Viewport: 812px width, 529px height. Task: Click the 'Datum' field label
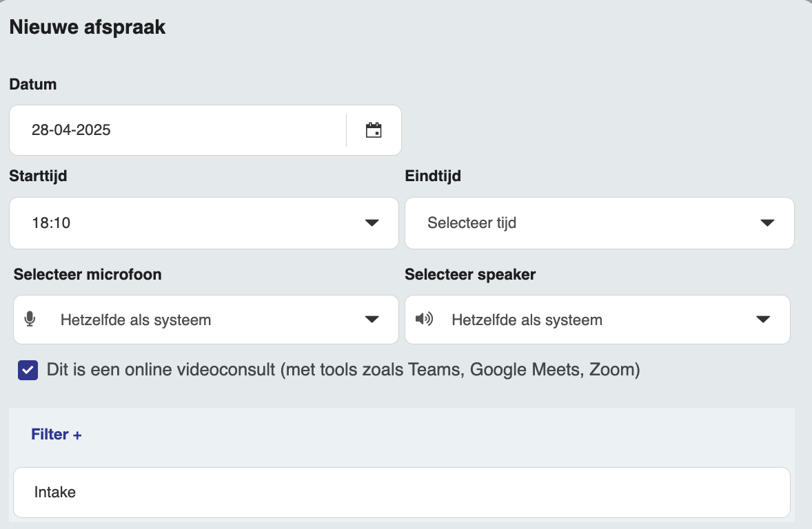tap(33, 84)
